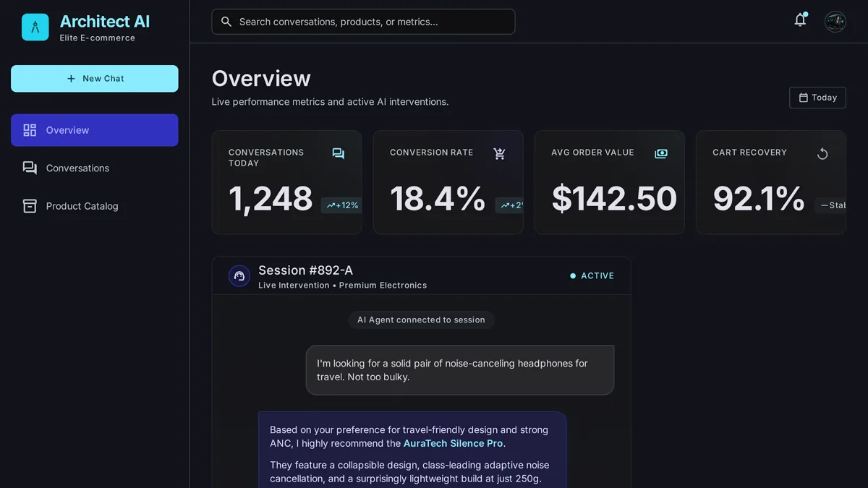This screenshot has width=868, height=488.
Task: Open the Today date range selector
Action: [x=817, y=98]
